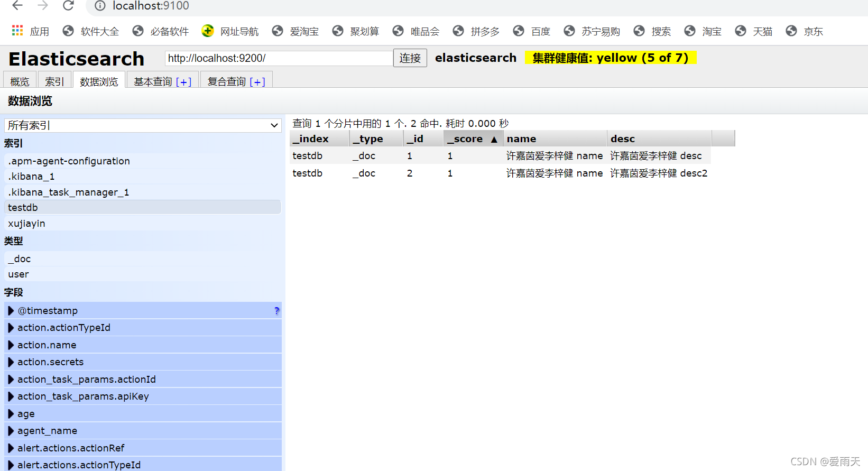This screenshot has height=471, width=868.
Task: Click the browser forward arrow
Action: 43,5
